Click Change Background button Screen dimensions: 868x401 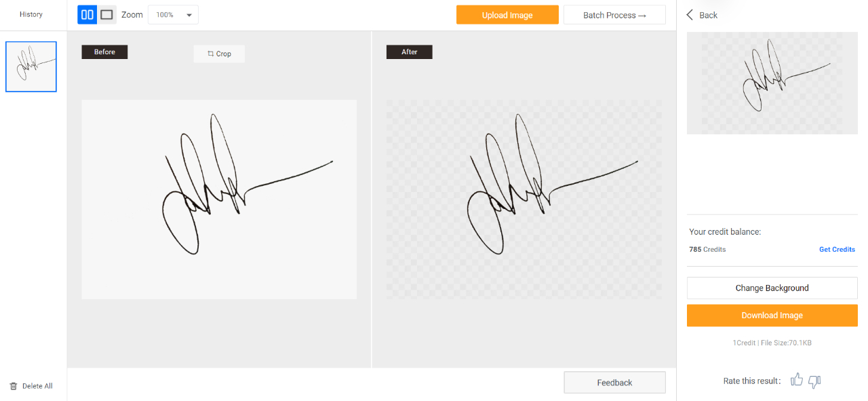pos(772,288)
